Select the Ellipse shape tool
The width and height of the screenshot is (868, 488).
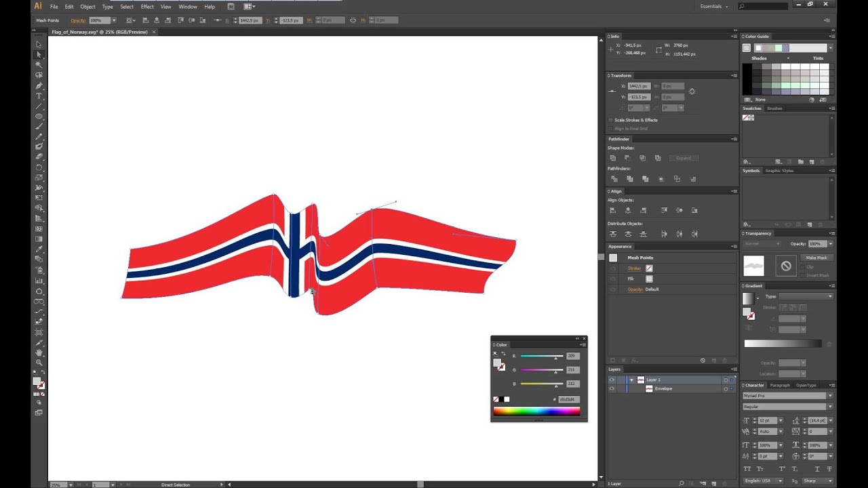pyautogui.click(x=39, y=116)
